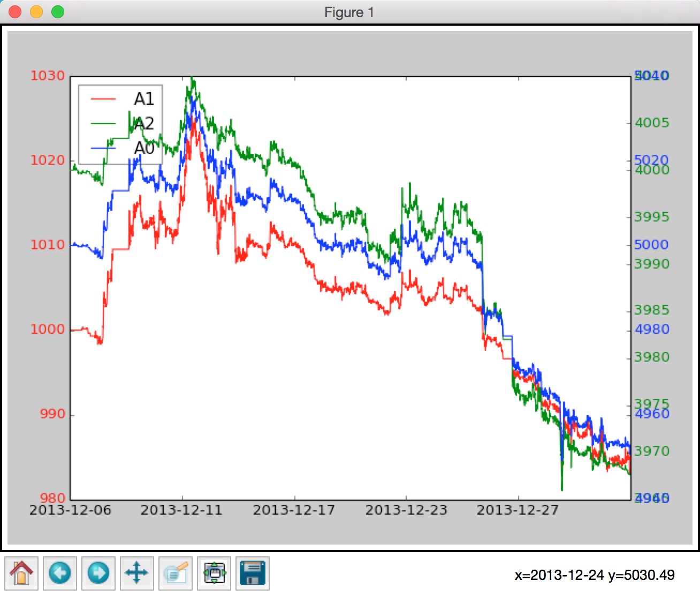Image resolution: width=700 pixels, height=597 pixels.
Task: Click the red A1 legend line sample
Action: click(103, 99)
